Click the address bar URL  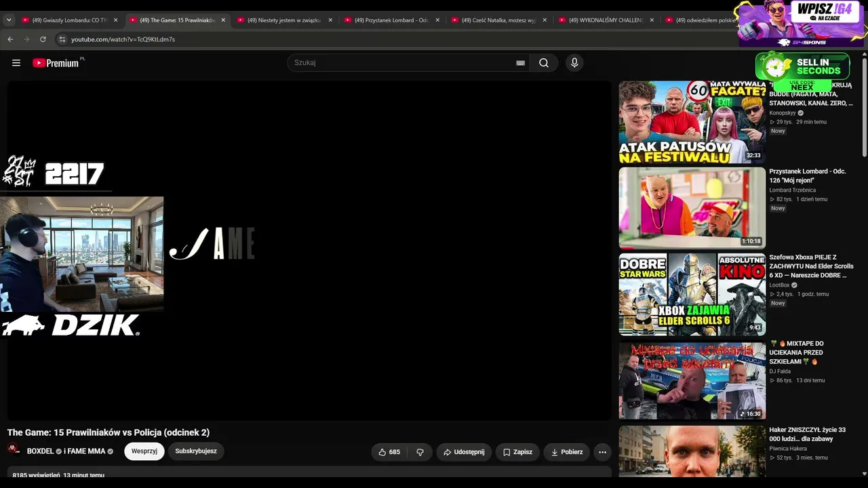123,39
